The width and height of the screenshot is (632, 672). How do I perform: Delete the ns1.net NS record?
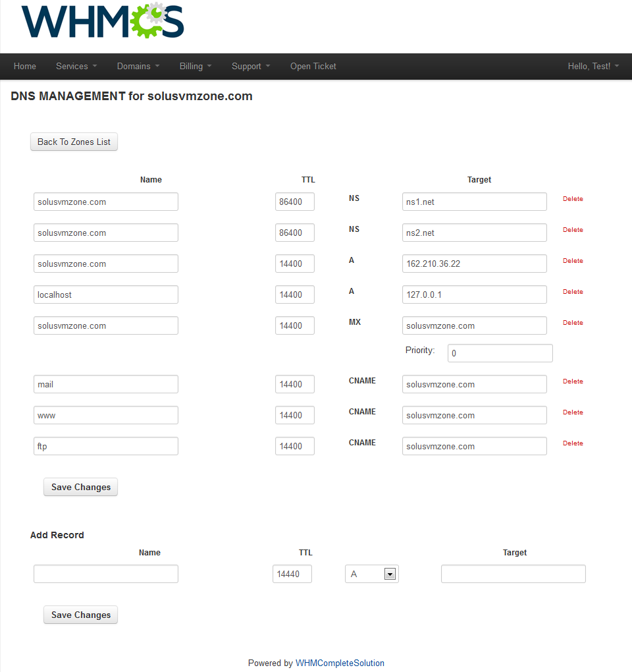coord(573,199)
